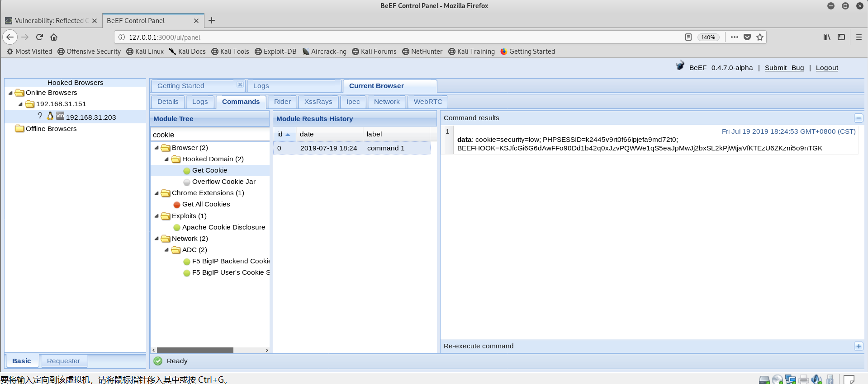The width and height of the screenshot is (868, 384).
Task: Click the Logout link
Action: (x=827, y=68)
